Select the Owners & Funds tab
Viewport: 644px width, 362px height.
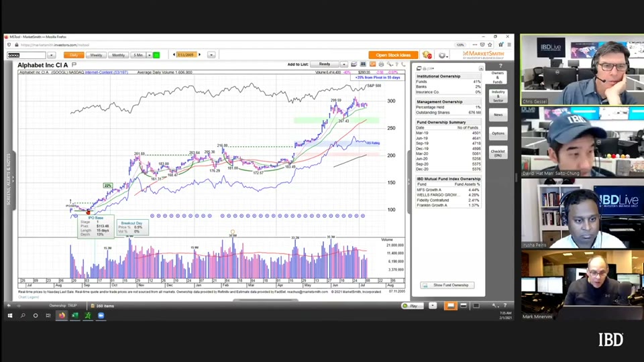click(x=498, y=77)
